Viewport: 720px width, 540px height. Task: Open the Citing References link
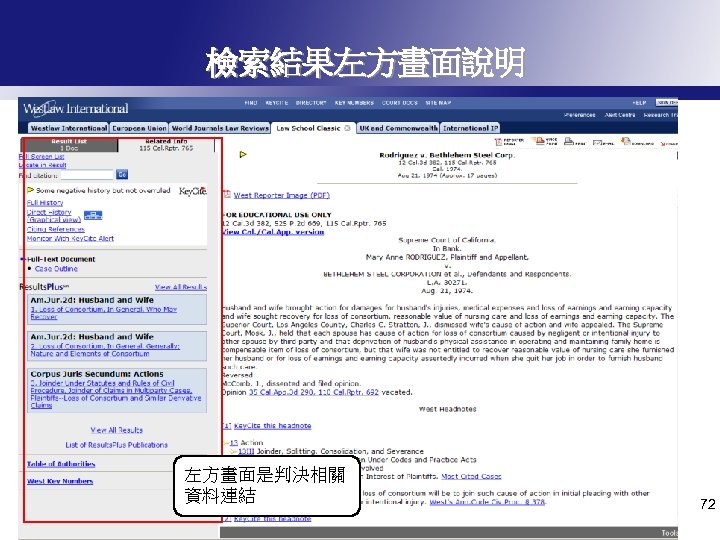point(56,229)
